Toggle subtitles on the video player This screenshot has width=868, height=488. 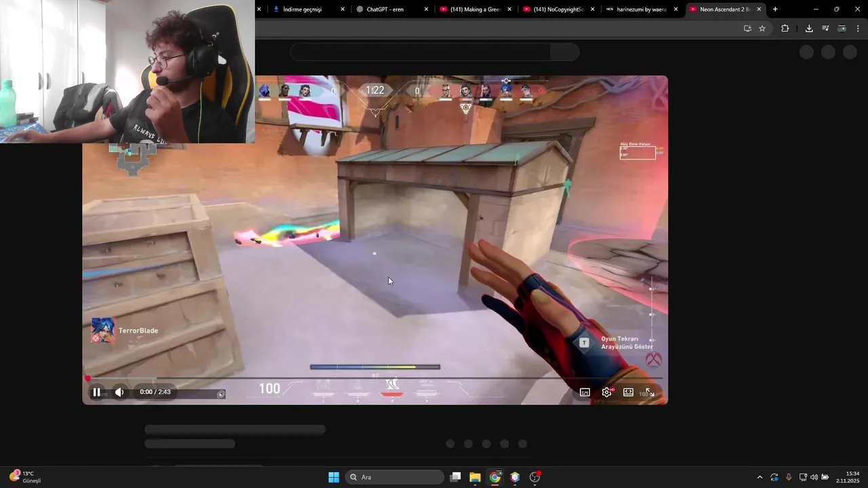(585, 392)
